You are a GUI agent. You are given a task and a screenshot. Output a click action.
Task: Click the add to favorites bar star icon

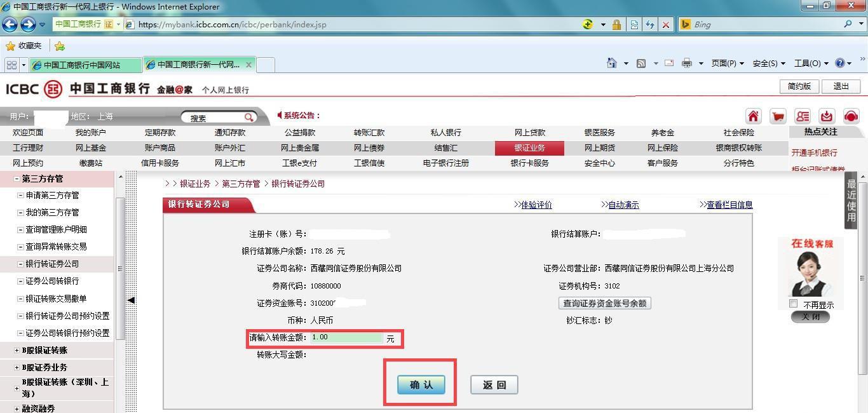(x=60, y=46)
